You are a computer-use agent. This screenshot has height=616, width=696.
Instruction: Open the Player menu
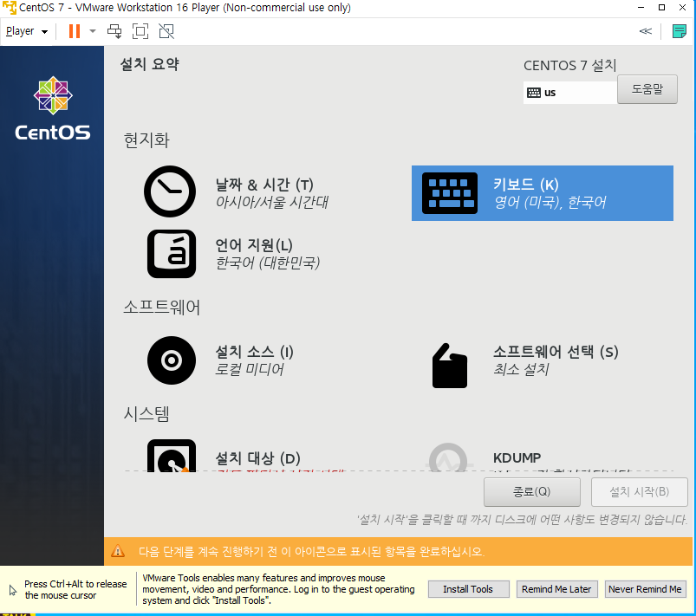(x=26, y=31)
